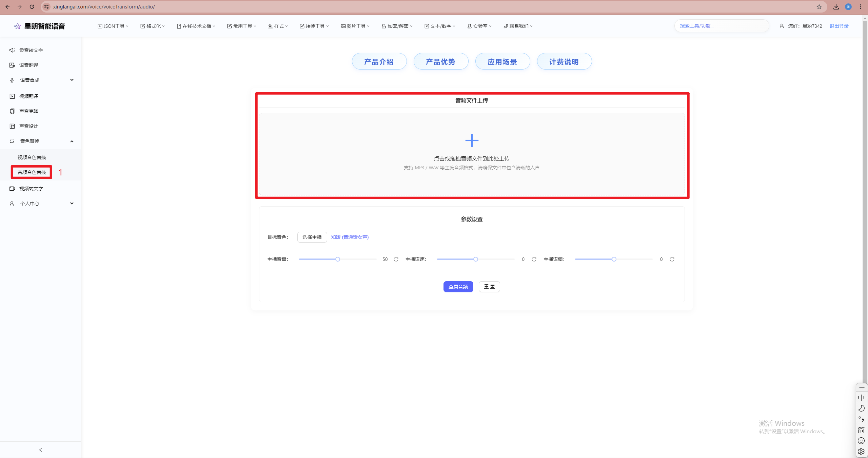
Task: Select 视频音色替换 in the sidebar
Action: pyautogui.click(x=32, y=157)
